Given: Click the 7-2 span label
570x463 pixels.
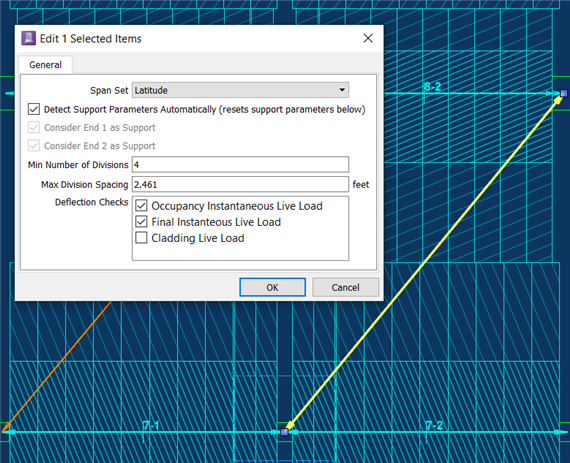Looking at the screenshot, I should pos(434,425).
